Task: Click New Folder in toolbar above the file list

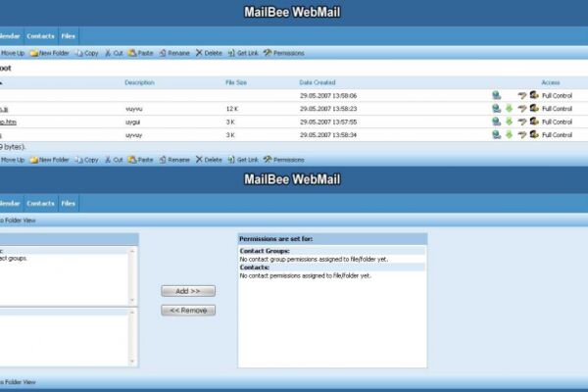Action: click(50, 53)
